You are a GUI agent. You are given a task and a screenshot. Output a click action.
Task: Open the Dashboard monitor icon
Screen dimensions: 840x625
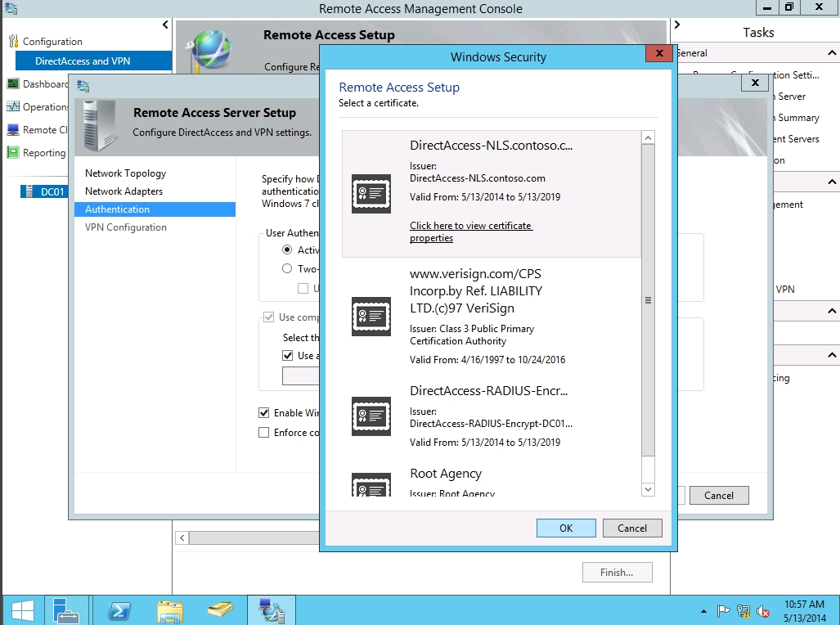point(13,83)
